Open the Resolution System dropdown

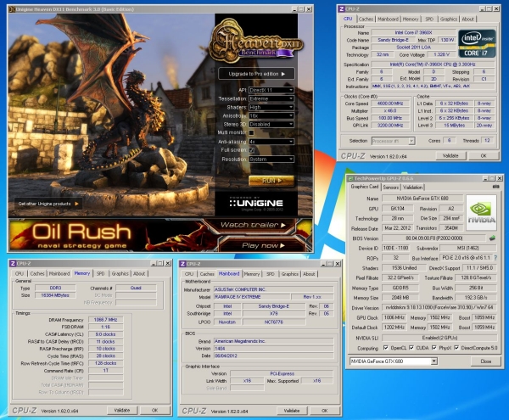point(271,159)
